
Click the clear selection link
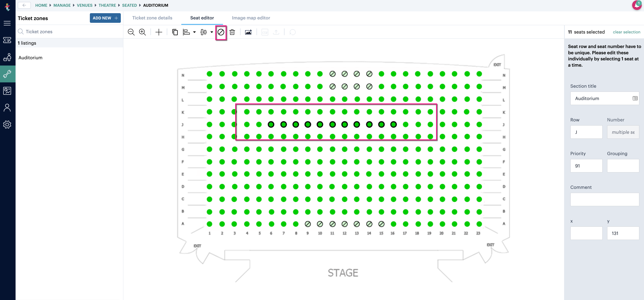[627, 32]
